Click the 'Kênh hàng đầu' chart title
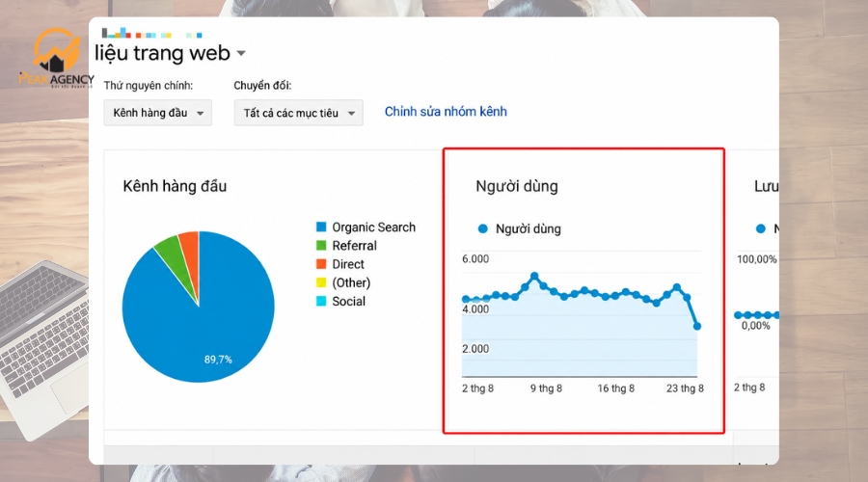The width and height of the screenshot is (868, 482). pos(175,186)
